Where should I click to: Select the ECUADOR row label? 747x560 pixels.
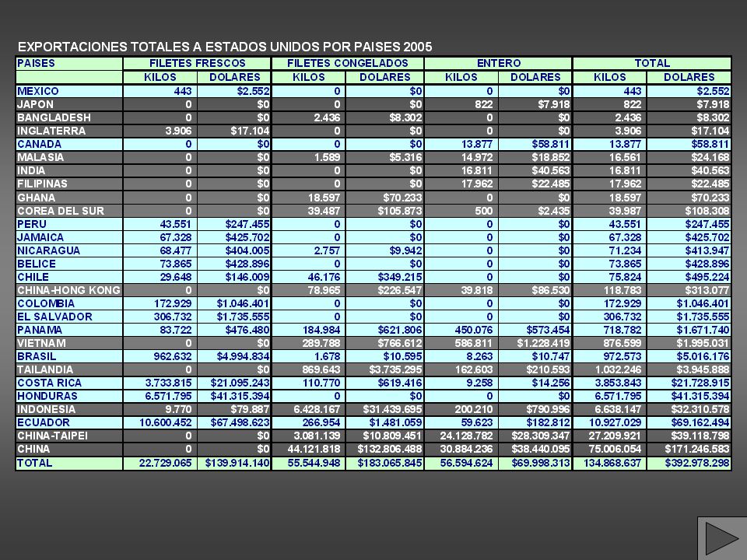pos(44,422)
